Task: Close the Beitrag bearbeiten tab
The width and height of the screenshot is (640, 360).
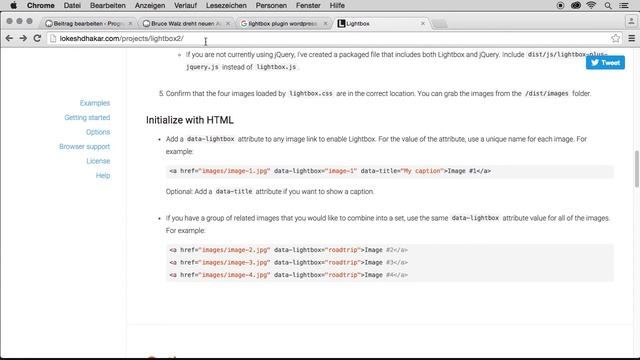Action: tap(130, 24)
